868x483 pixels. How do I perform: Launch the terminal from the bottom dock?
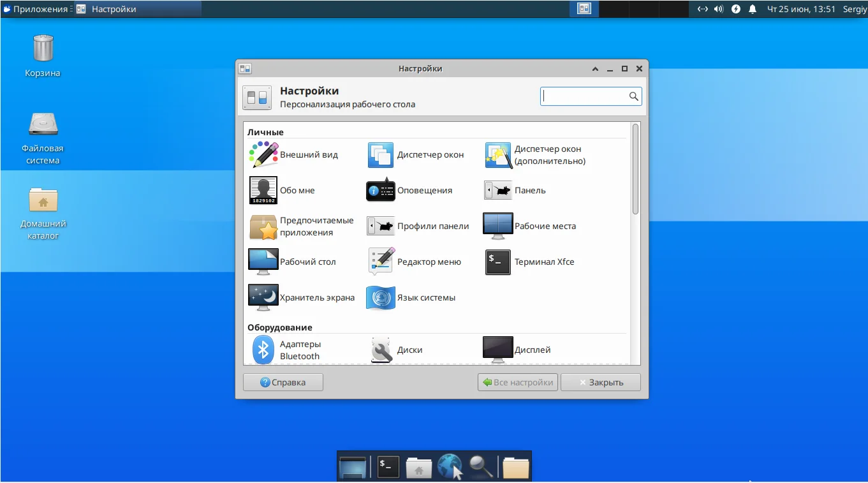[388, 466]
